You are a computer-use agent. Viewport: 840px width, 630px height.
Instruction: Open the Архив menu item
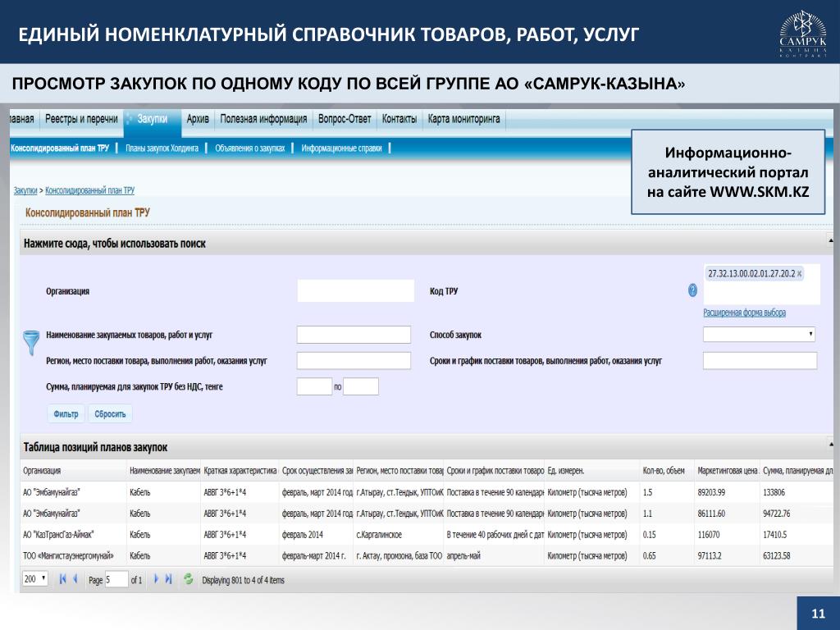(198, 119)
